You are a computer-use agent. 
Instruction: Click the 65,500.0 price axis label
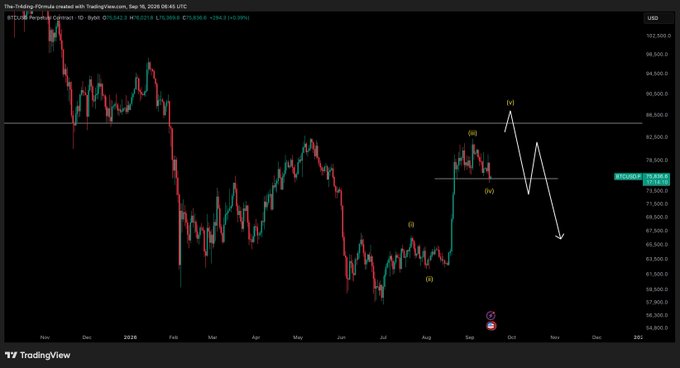pyautogui.click(x=658, y=245)
